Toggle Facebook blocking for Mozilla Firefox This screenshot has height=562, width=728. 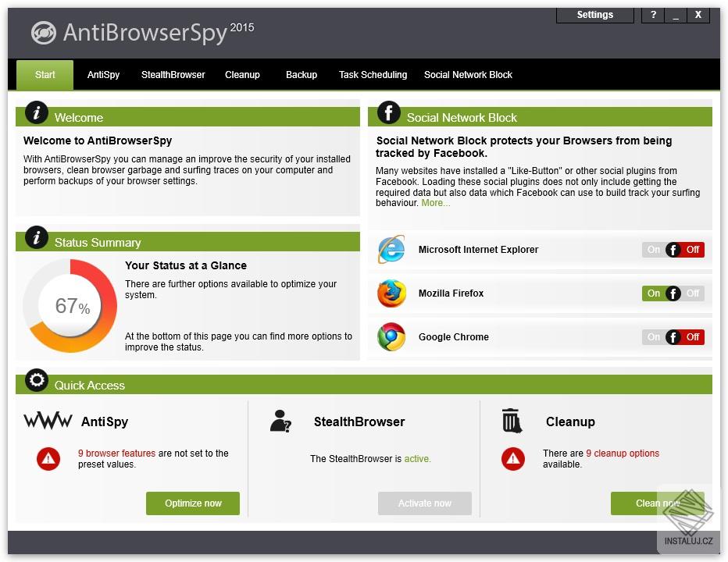(x=673, y=293)
